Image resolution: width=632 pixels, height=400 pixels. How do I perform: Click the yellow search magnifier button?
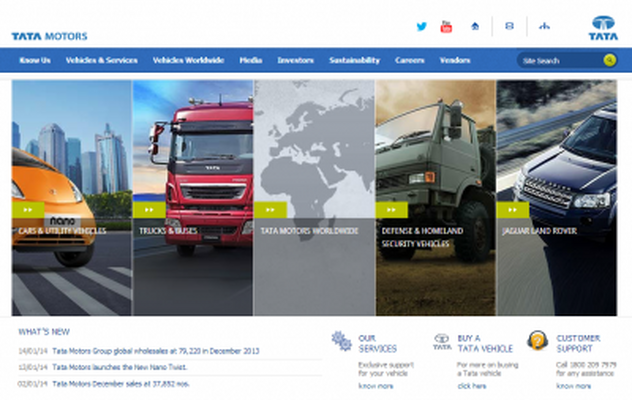(610, 60)
